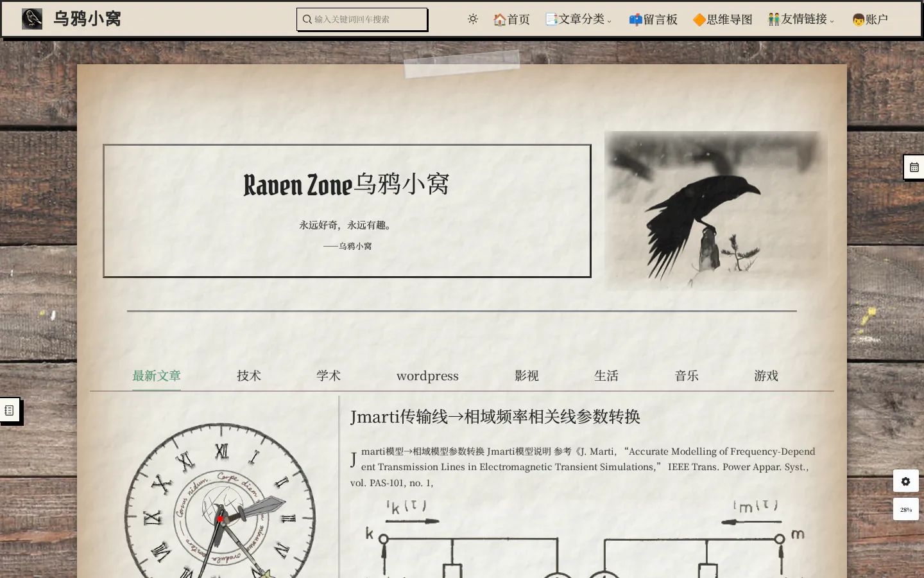Open the 账户 account menu
924x578 pixels.
[x=870, y=19]
